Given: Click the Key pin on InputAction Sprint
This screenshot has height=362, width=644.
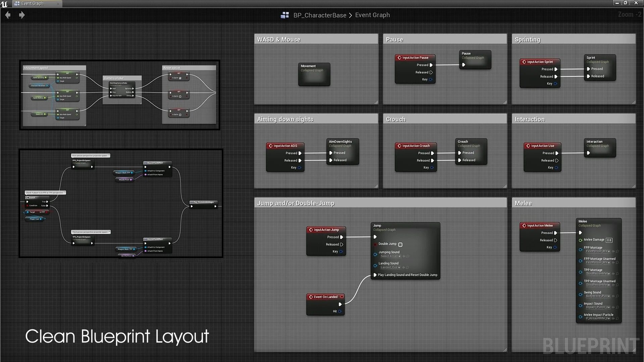Looking at the screenshot, I should pyautogui.click(x=555, y=84).
